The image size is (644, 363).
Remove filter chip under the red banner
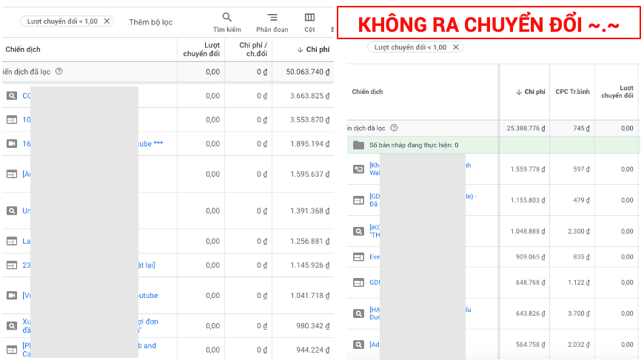tap(456, 47)
